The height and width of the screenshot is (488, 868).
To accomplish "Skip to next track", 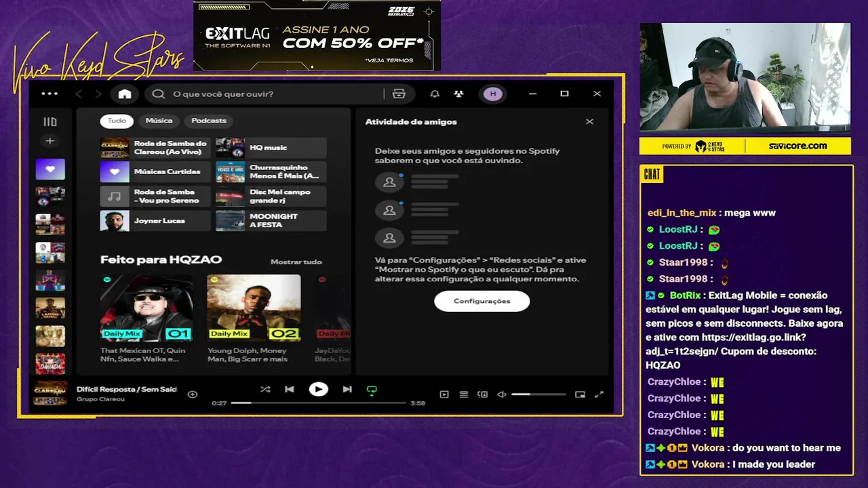I will [347, 390].
